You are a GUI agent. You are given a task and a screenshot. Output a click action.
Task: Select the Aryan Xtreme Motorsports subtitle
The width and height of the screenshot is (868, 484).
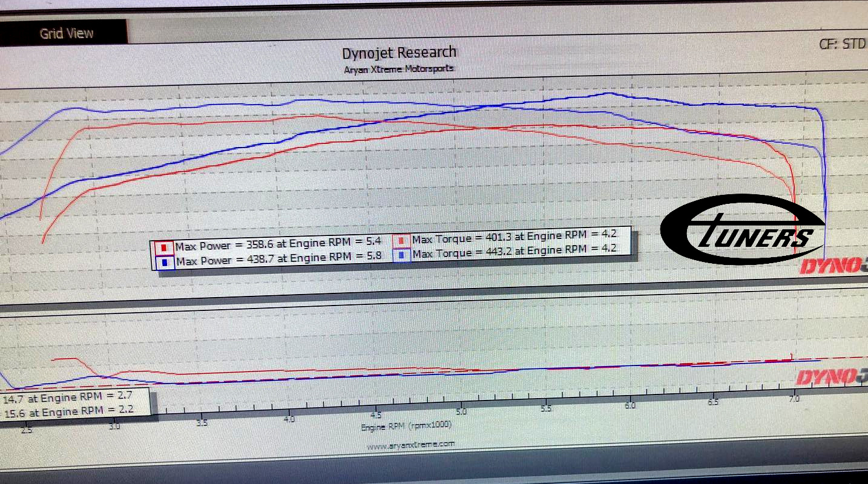click(398, 68)
